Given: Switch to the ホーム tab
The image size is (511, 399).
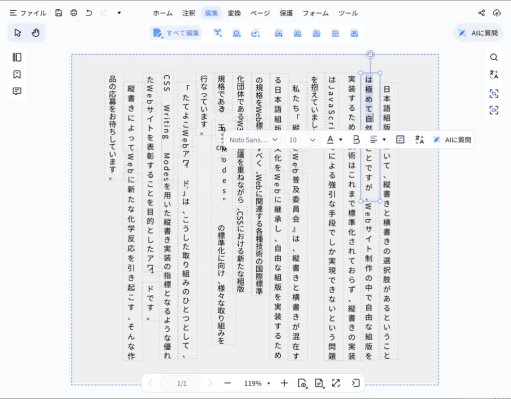Looking at the screenshot, I should [x=163, y=13].
